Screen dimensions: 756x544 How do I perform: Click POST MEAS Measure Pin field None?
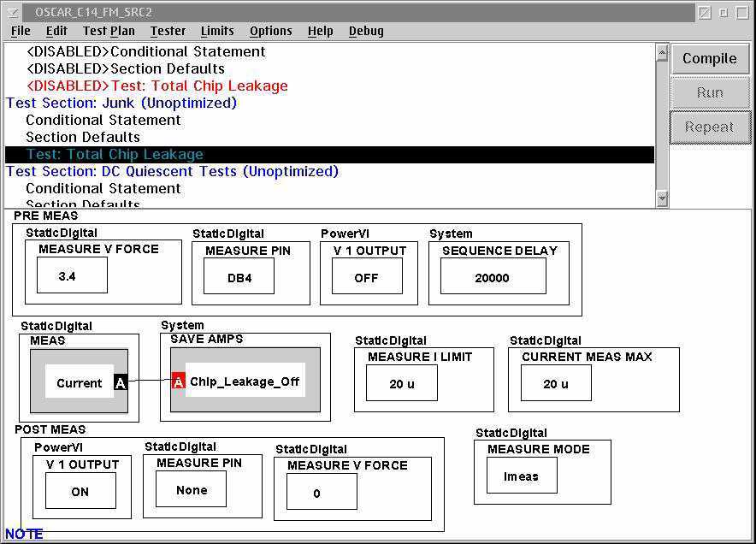tap(191, 489)
